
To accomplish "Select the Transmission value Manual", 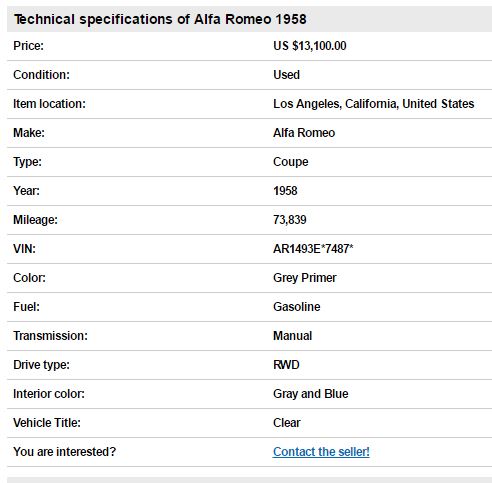I will pos(293,336).
